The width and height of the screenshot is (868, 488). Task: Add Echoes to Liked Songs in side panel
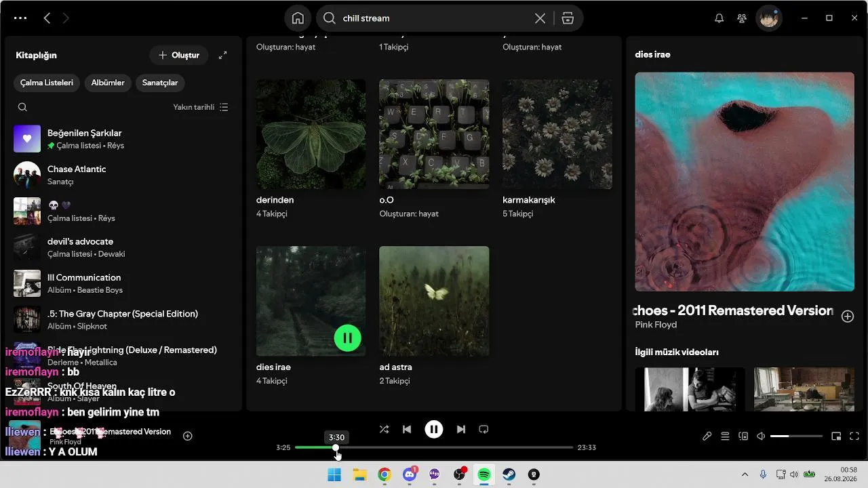pyautogui.click(x=848, y=316)
